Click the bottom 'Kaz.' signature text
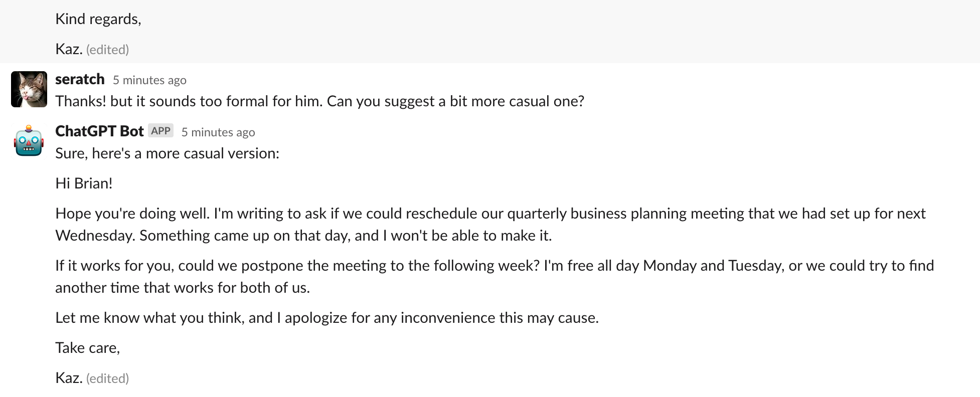The height and width of the screenshot is (397, 980). [69, 378]
